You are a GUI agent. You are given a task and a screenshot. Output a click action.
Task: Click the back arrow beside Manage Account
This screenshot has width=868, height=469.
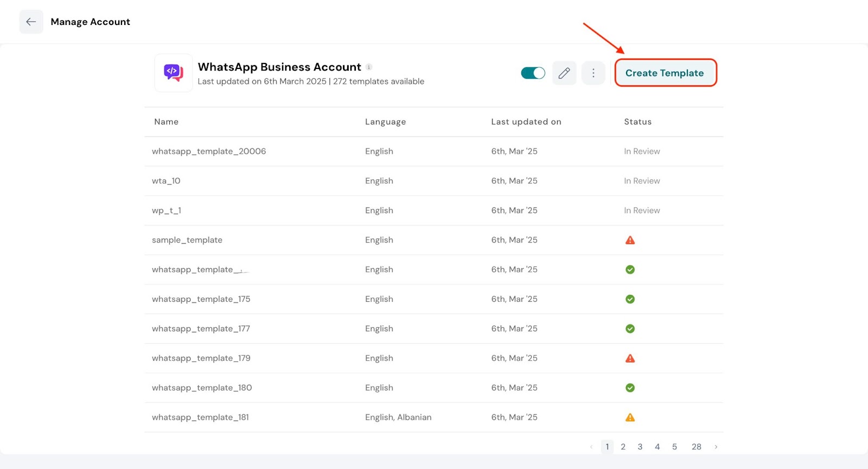[x=31, y=22]
